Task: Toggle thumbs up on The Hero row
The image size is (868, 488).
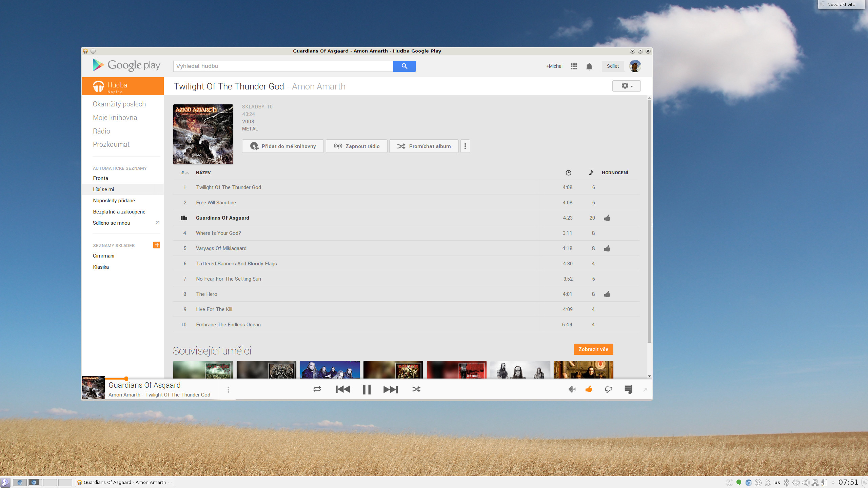Action: (607, 294)
